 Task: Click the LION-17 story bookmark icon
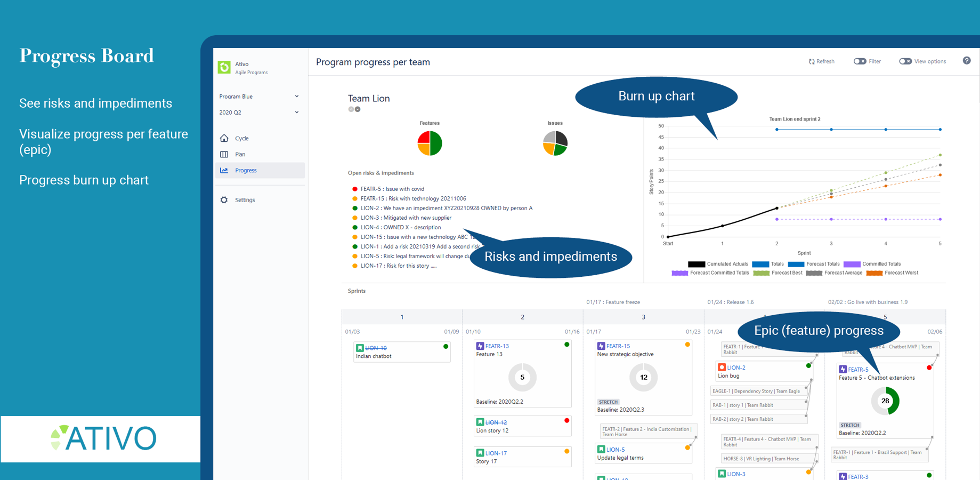coord(480,453)
